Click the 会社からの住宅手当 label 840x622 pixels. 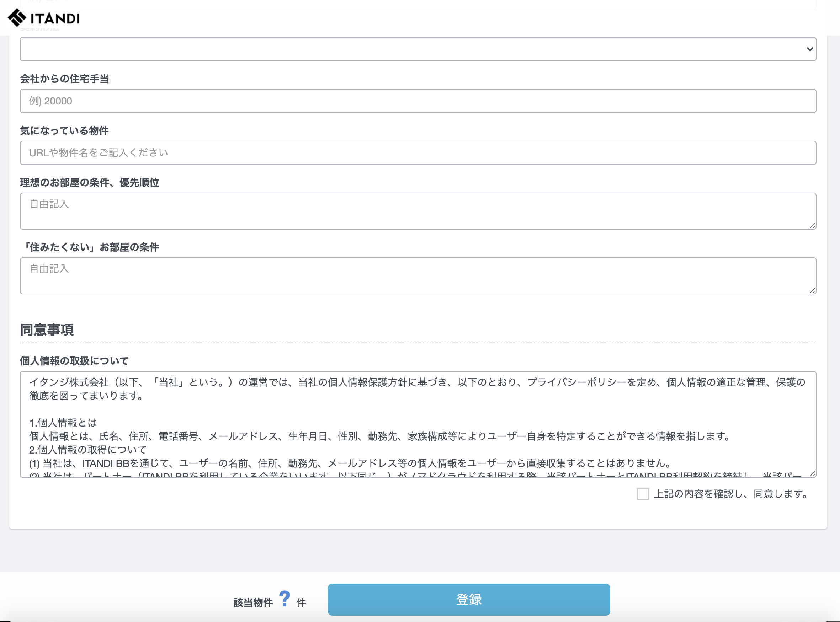pyautogui.click(x=64, y=79)
